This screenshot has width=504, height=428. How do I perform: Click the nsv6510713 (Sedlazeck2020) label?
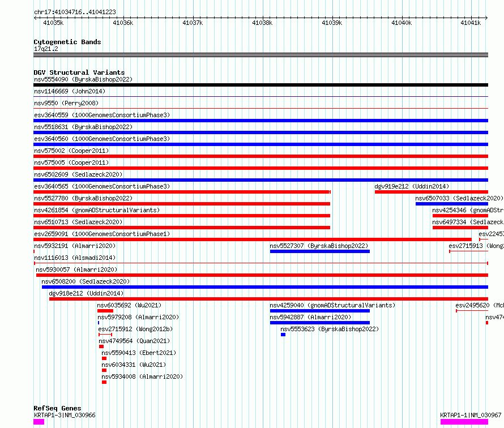click(x=78, y=222)
